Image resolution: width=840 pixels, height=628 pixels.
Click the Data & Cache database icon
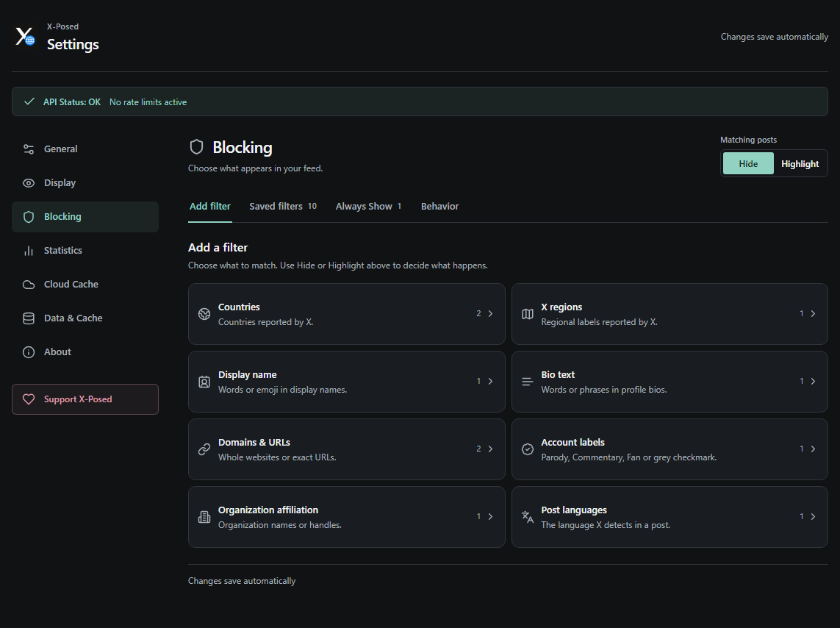click(29, 318)
